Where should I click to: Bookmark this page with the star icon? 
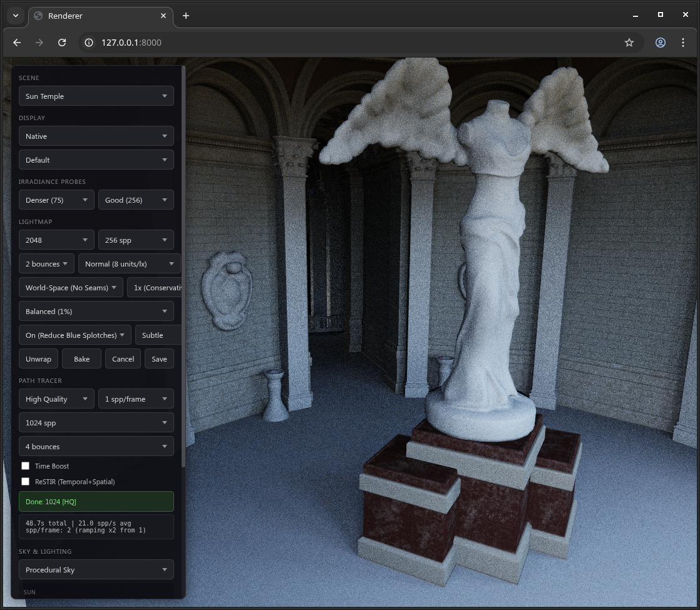click(629, 43)
